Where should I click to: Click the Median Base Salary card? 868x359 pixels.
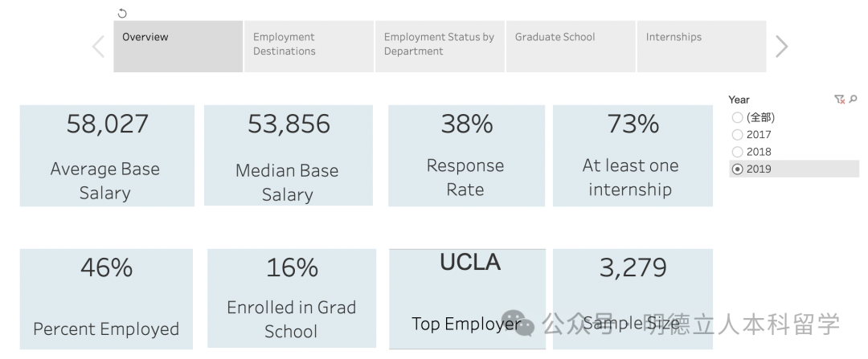tap(289, 156)
